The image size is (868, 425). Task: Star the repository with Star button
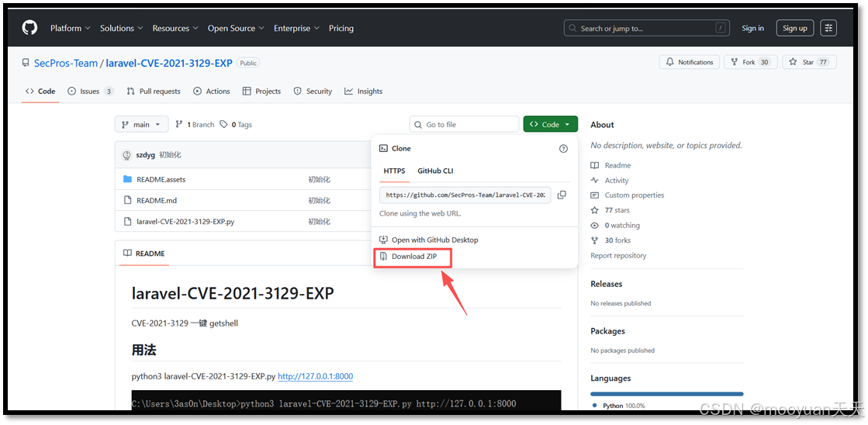point(809,62)
